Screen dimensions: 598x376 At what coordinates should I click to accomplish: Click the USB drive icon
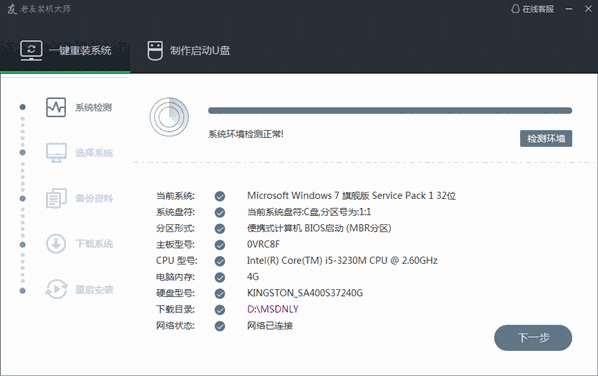pos(155,50)
